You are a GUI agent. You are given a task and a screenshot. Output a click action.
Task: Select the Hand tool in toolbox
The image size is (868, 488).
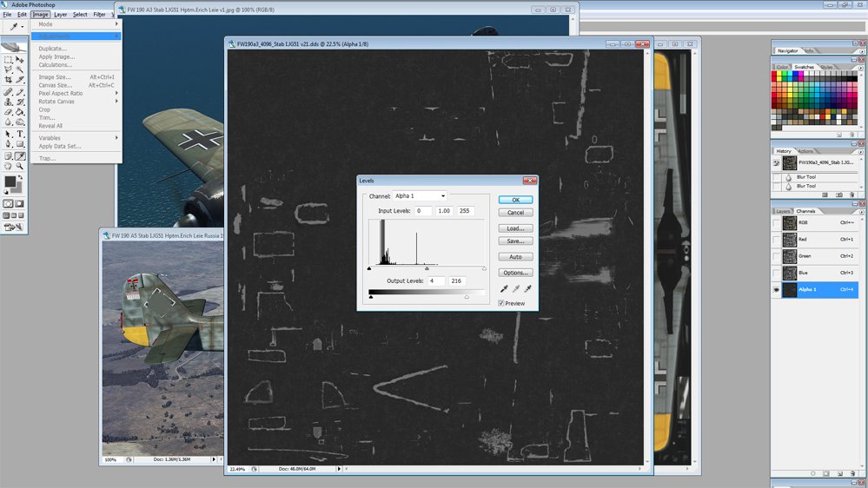(x=9, y=166)
